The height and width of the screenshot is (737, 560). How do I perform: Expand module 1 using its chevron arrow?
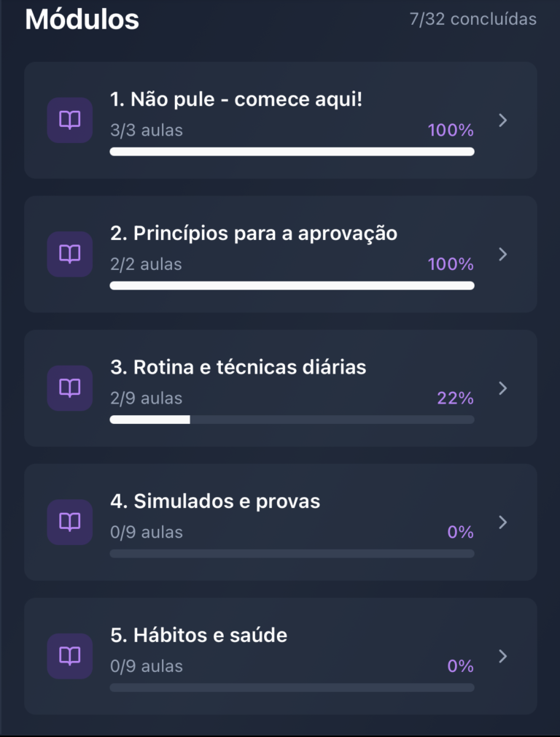point(502,120)
